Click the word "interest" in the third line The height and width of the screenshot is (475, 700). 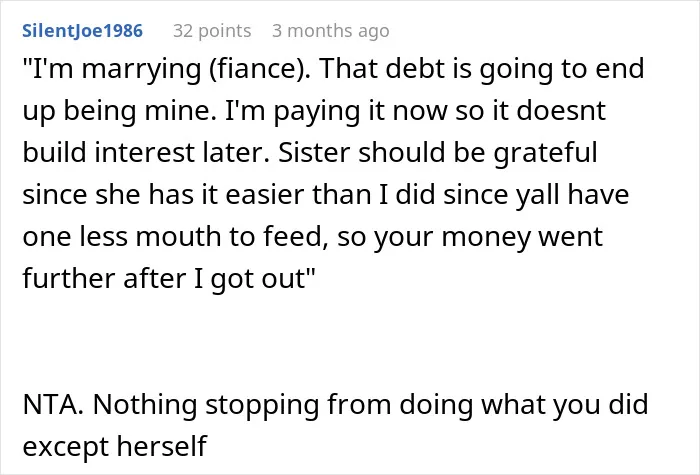[145, 153]
